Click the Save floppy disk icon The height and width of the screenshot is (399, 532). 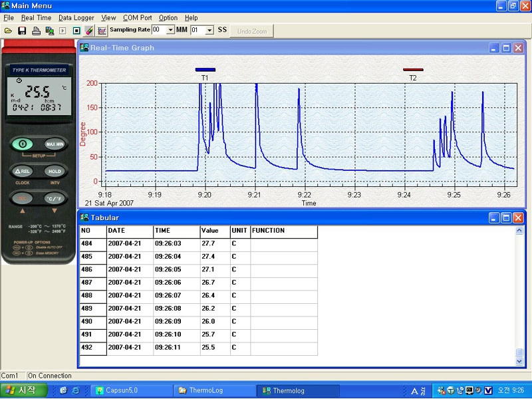pos(22,31)
